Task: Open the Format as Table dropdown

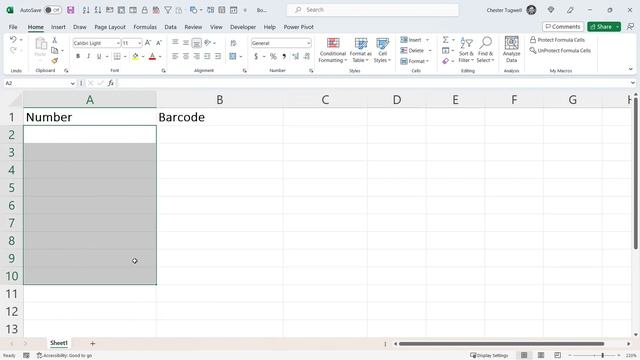Action: pyautogui.click(x=361, y=50)
